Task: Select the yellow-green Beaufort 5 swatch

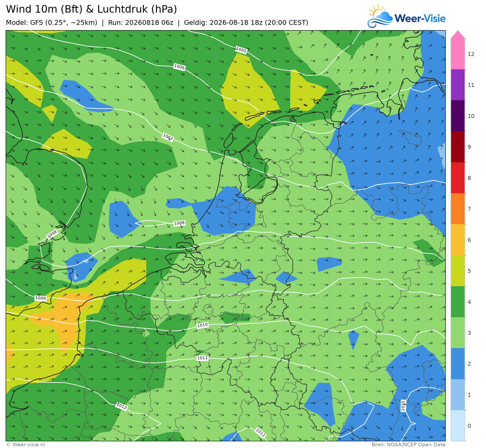Action: tap(458, 271)
